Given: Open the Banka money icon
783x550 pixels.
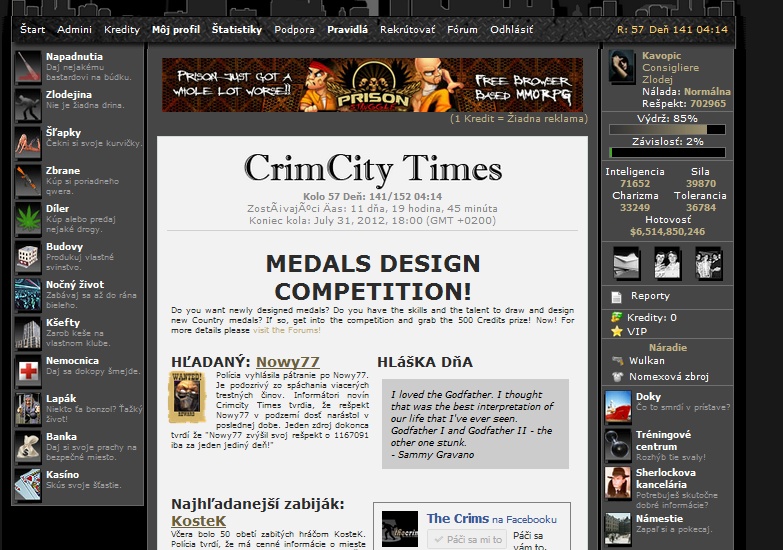Looking at the screenshot, I should pos(28,447).
